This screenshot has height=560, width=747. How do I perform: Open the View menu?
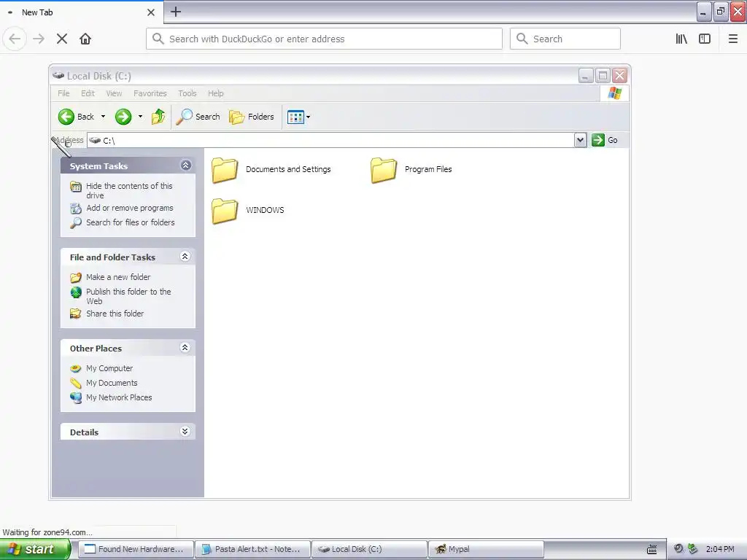pos(114,93)
